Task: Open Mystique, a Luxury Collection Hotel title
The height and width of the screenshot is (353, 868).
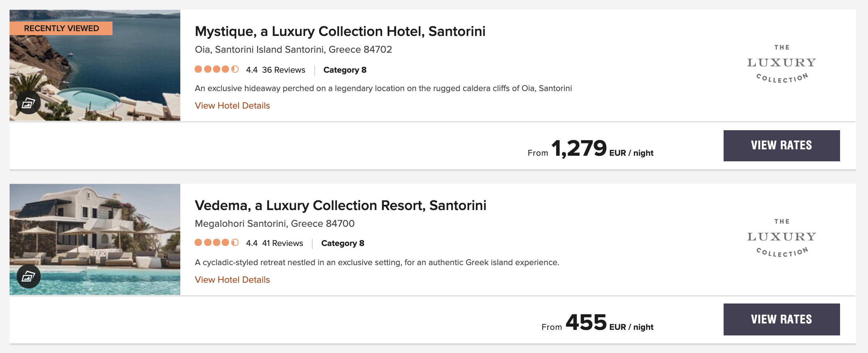Action: [340, 32]
